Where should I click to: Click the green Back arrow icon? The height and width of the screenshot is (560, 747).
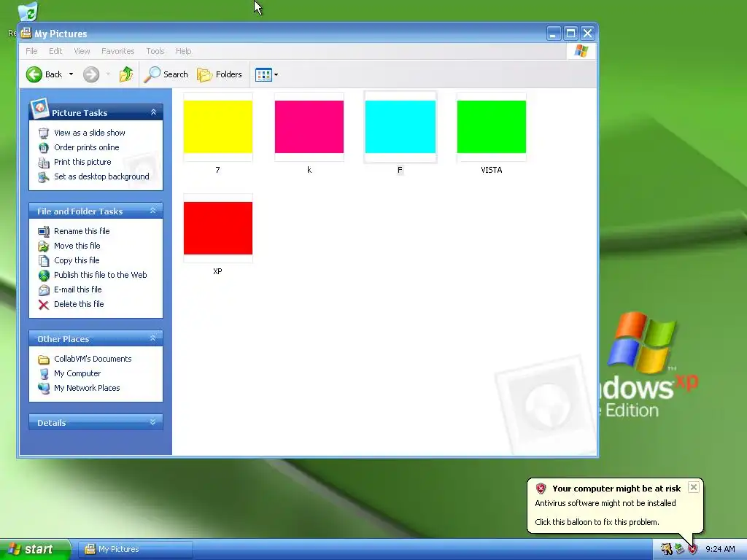click(x=34, y=74)
